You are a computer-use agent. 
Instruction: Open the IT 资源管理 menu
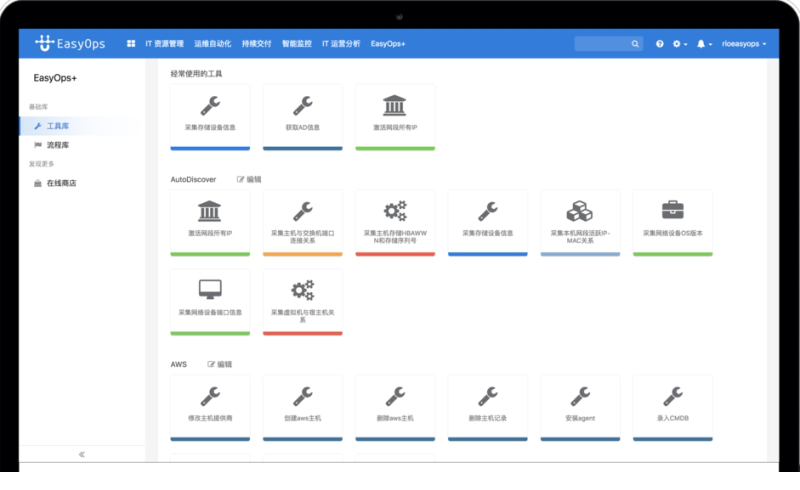coord(164,44)
